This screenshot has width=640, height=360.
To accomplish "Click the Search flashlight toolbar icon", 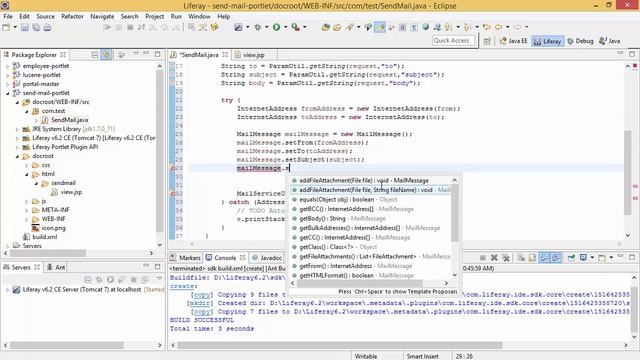I will [x=350, y=27].
